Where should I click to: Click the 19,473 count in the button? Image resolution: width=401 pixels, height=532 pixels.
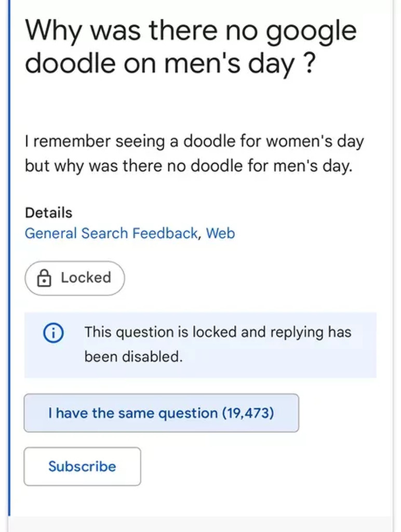pyautogui.click(x=248, y=414)
